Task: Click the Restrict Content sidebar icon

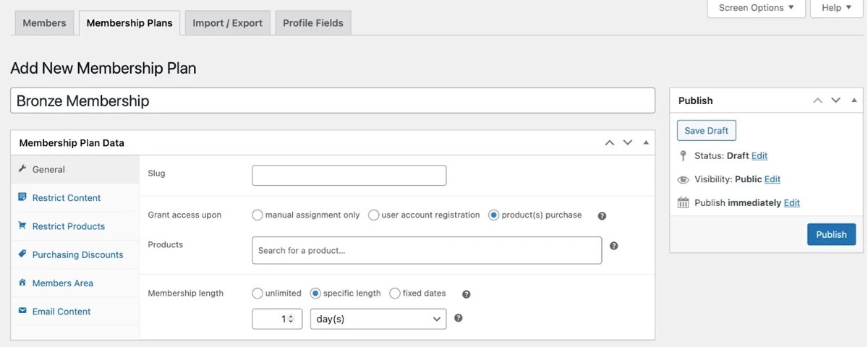Action: point(22,197)
